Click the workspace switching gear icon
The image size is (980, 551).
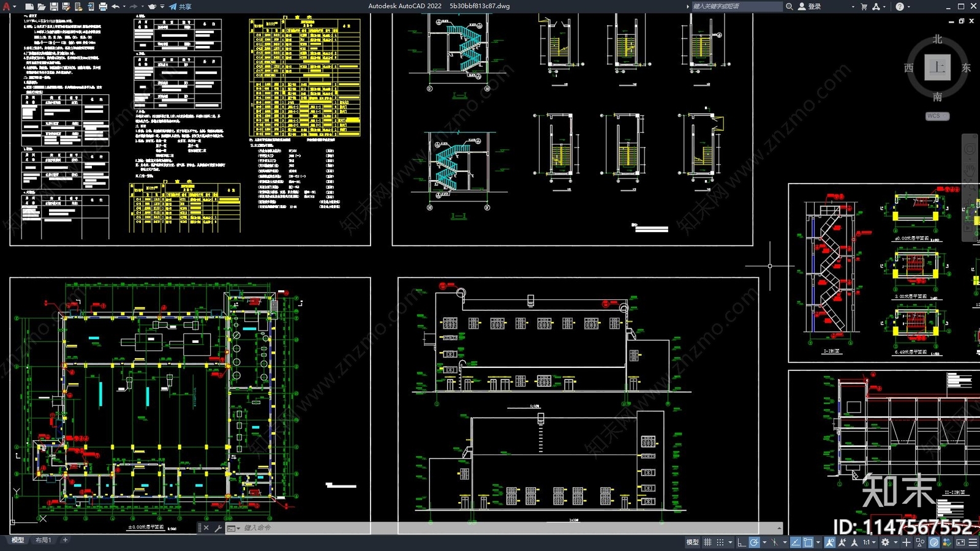(885, 542)
